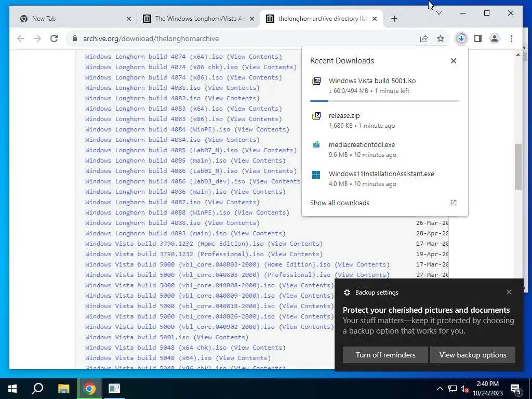Close thelonghornarchive directory listing tab
The width and height of the screenshot is (532, 399).
[x=375, y=19]
